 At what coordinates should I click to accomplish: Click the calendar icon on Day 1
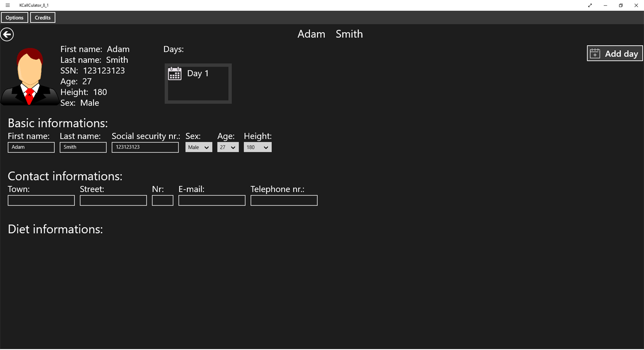tap(175, 74)
